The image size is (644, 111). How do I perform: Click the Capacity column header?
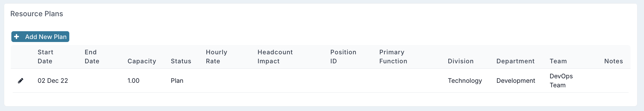(x=142, y=61)
